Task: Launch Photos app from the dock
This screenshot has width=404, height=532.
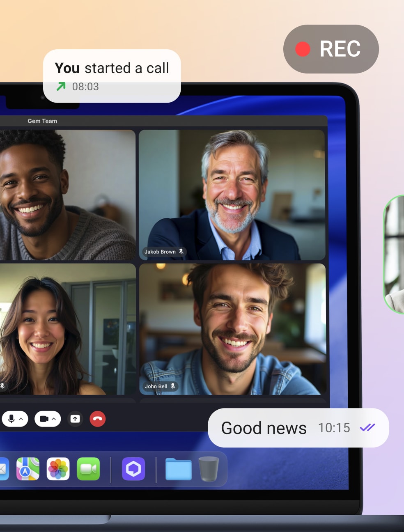Action: click(58, 469)
